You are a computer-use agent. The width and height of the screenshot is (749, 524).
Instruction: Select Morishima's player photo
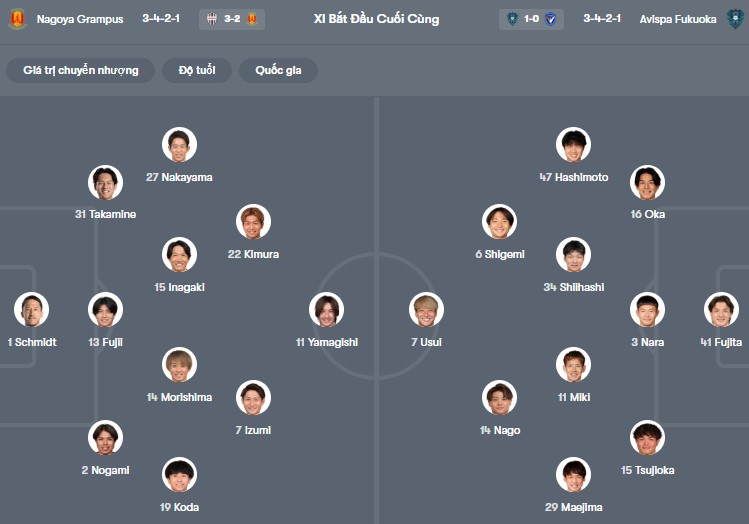pyautogui.click(x=179, y=365)
